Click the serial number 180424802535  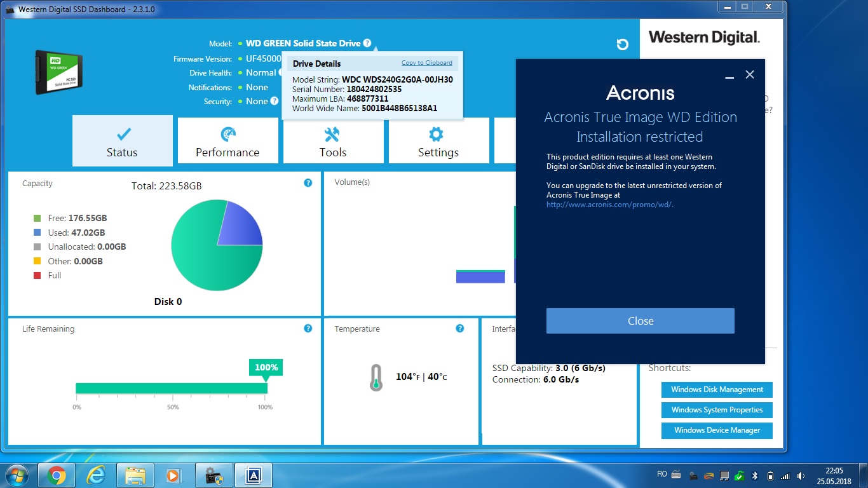(x=374, y=90)
